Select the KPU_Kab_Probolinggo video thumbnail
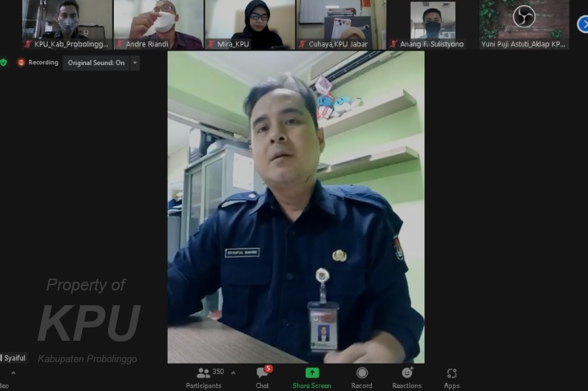Viewport: 588px width, 391px height. tap(67, 24)
